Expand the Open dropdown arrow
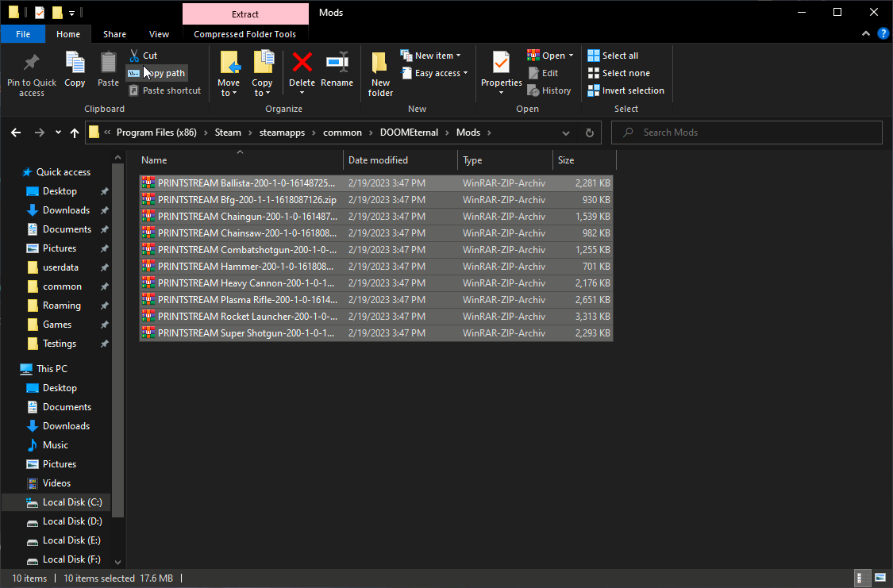The height and width of the screenshot is (588, 893). coord(571,56)
